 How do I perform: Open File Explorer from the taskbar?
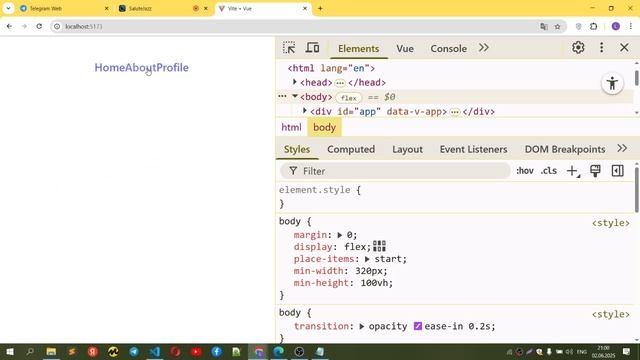point(51,351)
